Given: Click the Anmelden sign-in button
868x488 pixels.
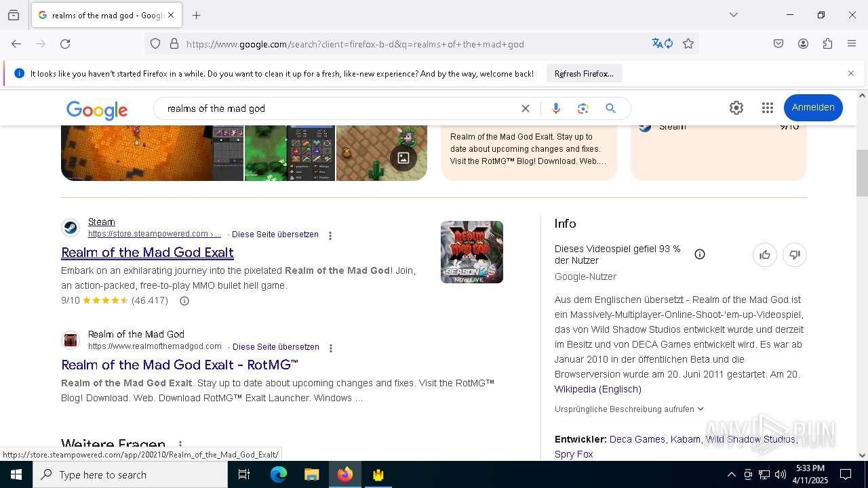Looking at the screenshot, I should (x=813, y=108).
